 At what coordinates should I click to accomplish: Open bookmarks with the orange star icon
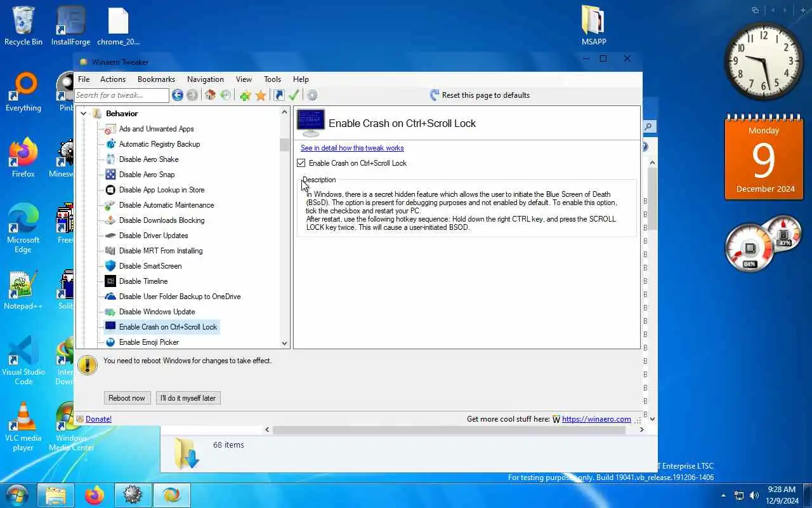(x=261, y=95)
